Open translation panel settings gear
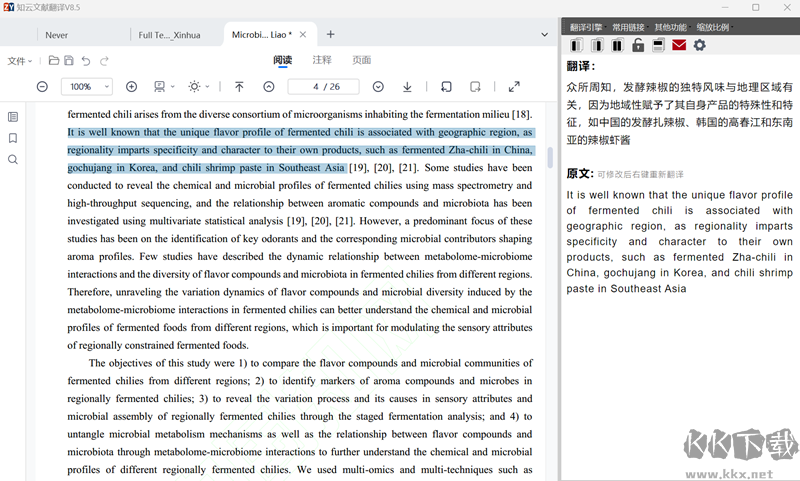This screenshot has height=481, width=800. point(700,45)
